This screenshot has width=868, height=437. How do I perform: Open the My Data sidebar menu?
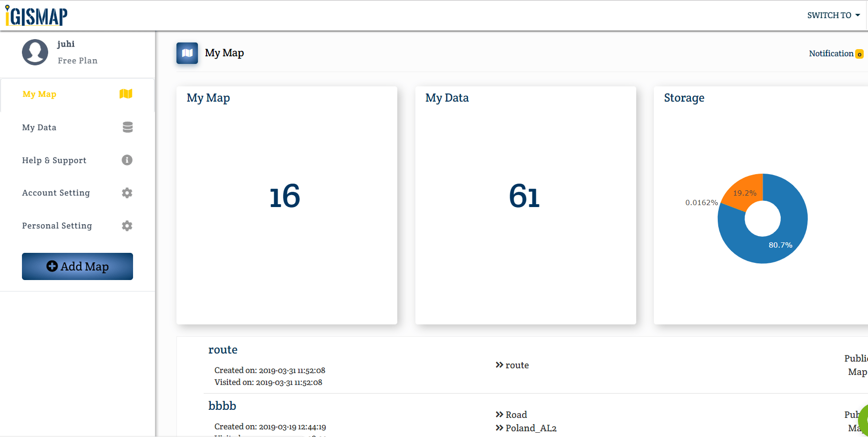[x=39, y=127]
